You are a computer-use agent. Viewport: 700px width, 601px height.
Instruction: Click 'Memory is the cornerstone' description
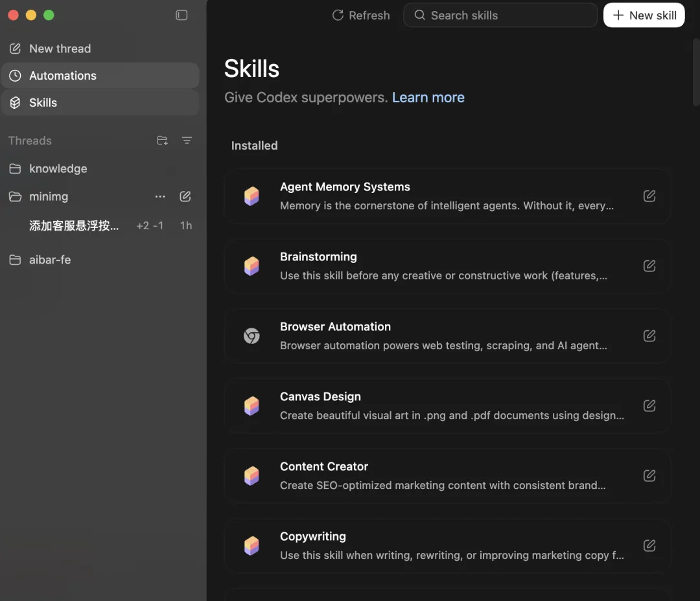click(447, 206)
